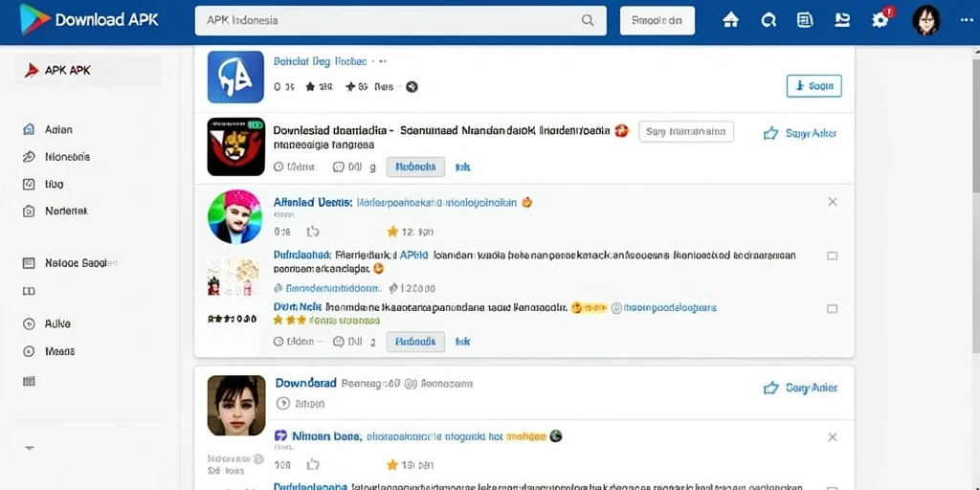Open Afienlad Ueotis profile avatar

(234, 217)
